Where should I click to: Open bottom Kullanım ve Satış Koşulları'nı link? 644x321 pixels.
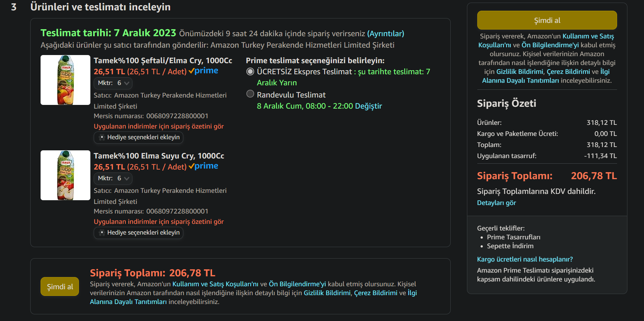[x=215, y=284]
